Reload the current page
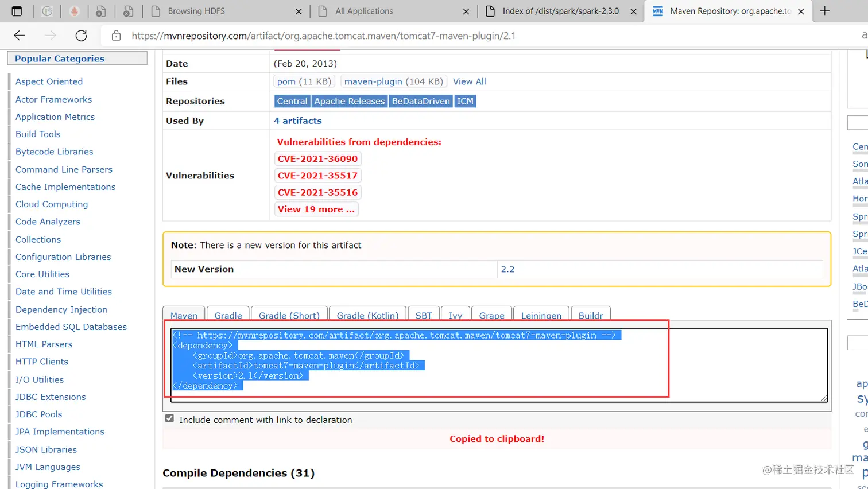Screen dimensions: 868x489 coord(82,36)
